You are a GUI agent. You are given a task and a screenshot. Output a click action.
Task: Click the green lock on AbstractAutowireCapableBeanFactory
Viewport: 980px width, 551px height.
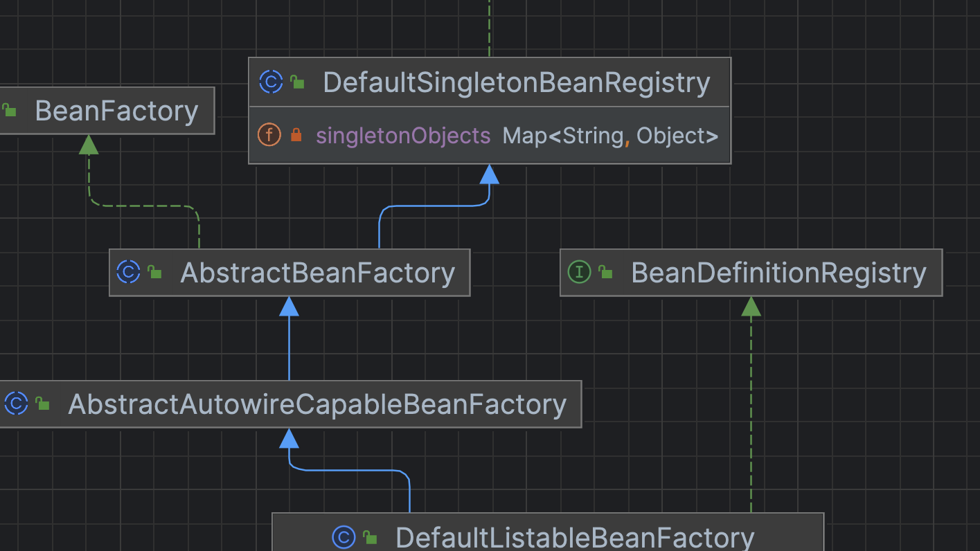42,404
